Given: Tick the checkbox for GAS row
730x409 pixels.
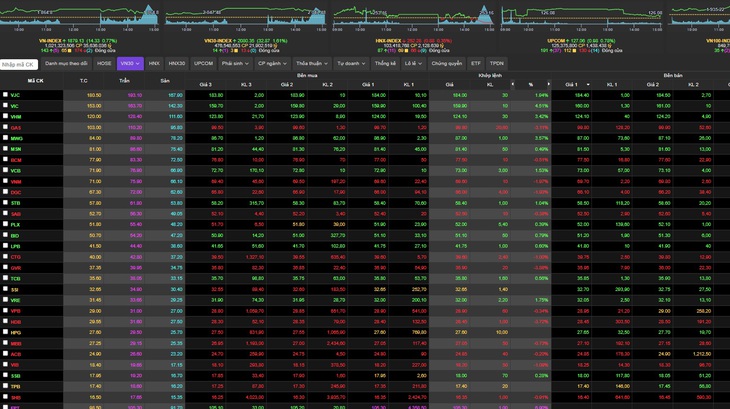Looking at the screenshot, I should point(6,127).
